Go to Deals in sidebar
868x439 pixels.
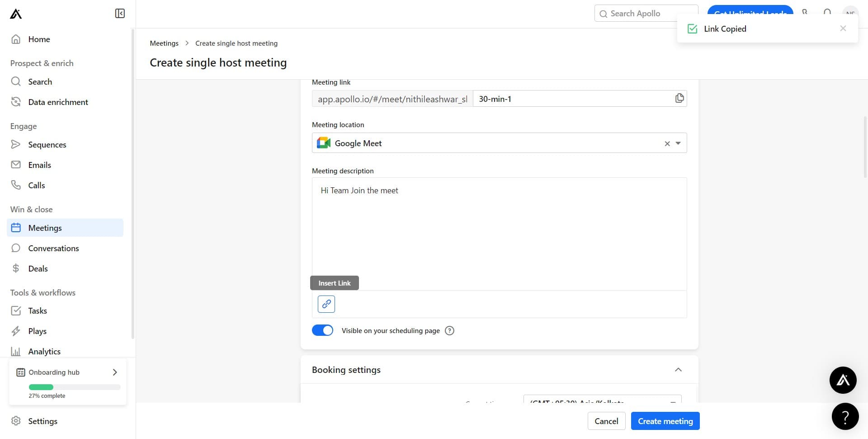38,269
